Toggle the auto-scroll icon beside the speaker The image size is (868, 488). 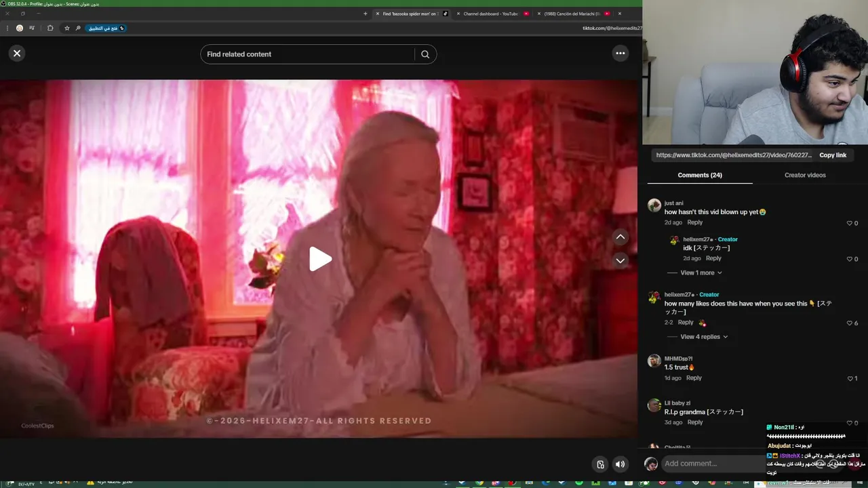(x=600, y=464)
